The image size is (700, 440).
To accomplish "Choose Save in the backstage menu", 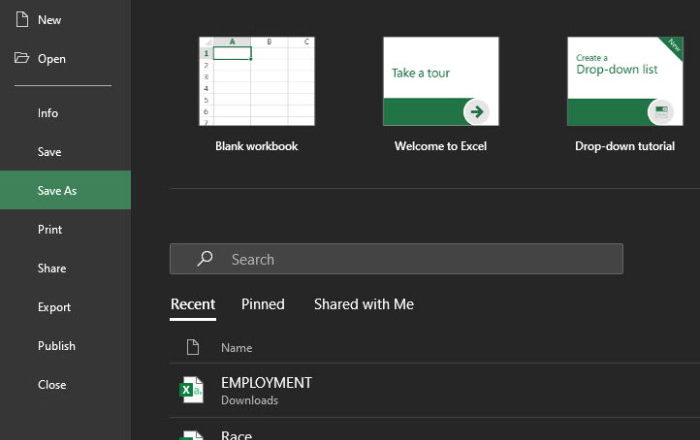I will point(49,152).
